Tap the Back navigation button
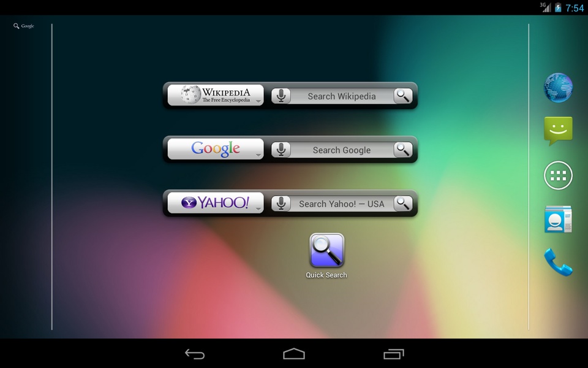This screenshot has width=588, height=368. click(195, 354)
